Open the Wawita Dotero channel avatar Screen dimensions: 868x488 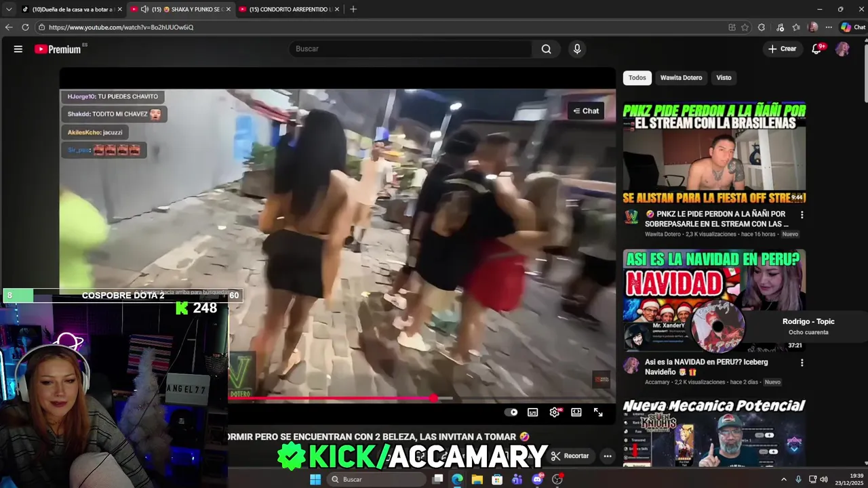pyautogui.click(x=631, y=218)
